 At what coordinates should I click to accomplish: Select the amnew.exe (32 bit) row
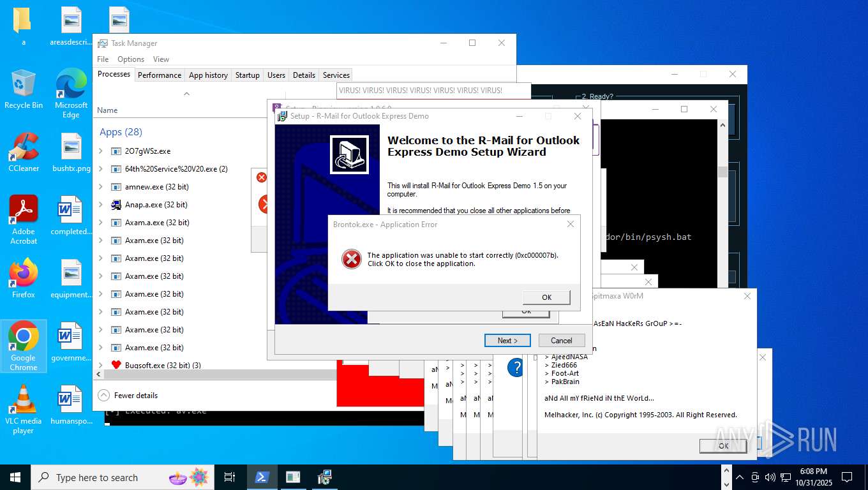[182, 187]
